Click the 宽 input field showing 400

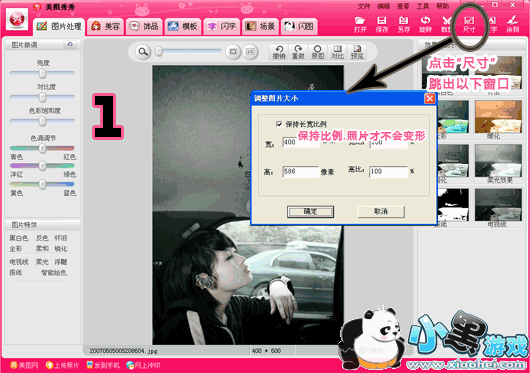click(x=301, y=142)
